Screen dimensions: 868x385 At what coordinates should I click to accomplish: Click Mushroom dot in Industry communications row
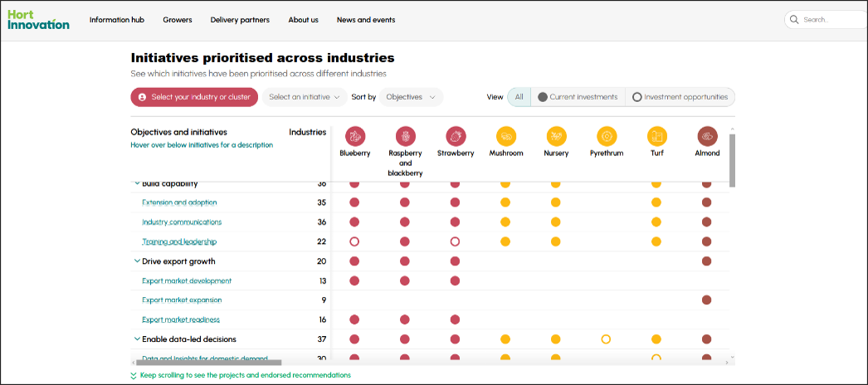point(505,222)
